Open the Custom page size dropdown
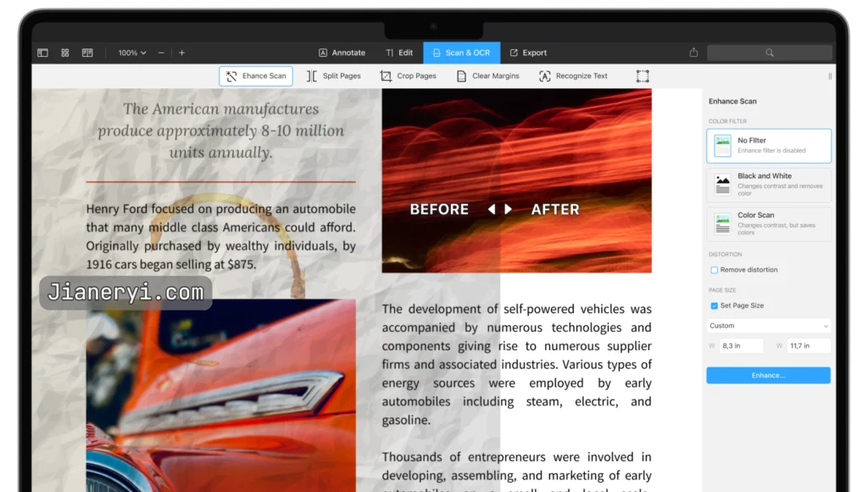 769,326
